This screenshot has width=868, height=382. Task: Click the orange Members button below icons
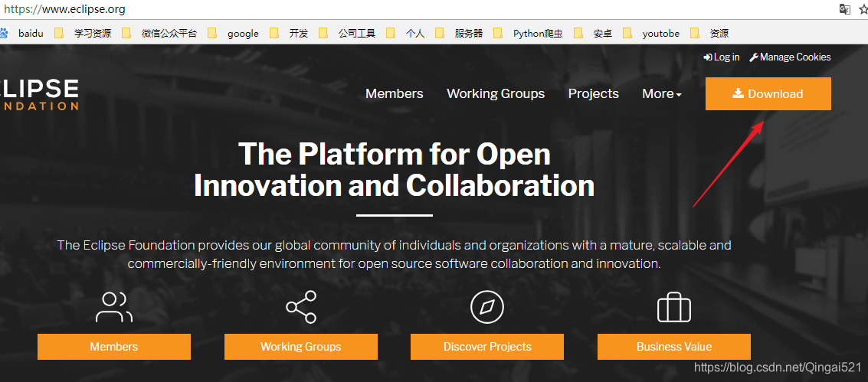click(114, 347)
